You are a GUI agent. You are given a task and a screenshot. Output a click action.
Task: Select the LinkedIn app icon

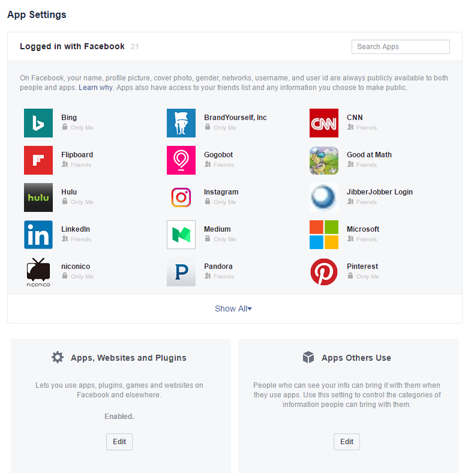(x=38, y=235)
